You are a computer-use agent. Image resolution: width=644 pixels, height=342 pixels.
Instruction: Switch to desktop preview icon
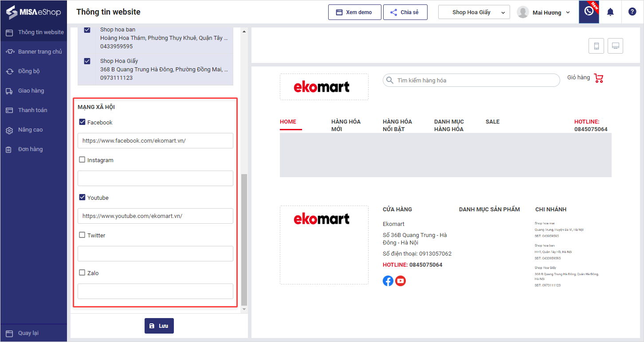616,46
